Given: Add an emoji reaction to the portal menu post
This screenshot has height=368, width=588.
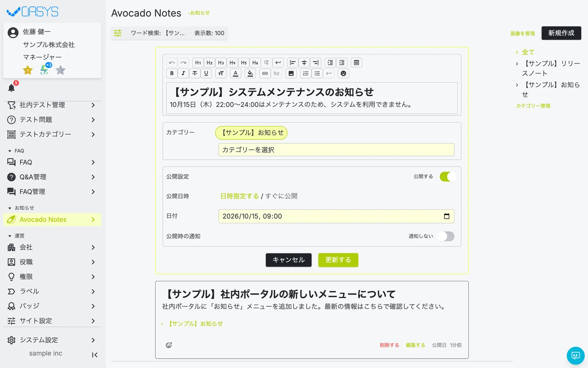Looking at the screenshot, I should tap(169, 345).
